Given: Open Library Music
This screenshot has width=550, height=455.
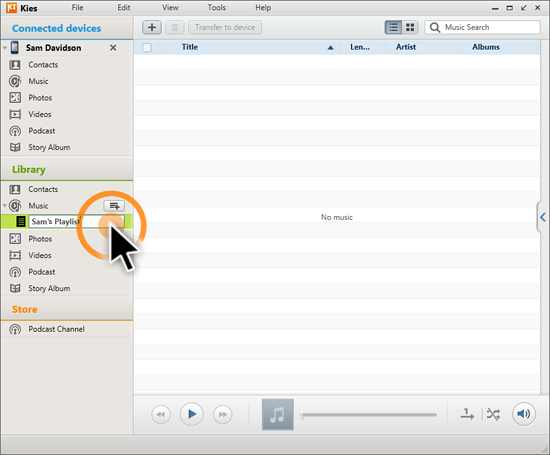Looking at the screenshot, I should click(38, 206).
